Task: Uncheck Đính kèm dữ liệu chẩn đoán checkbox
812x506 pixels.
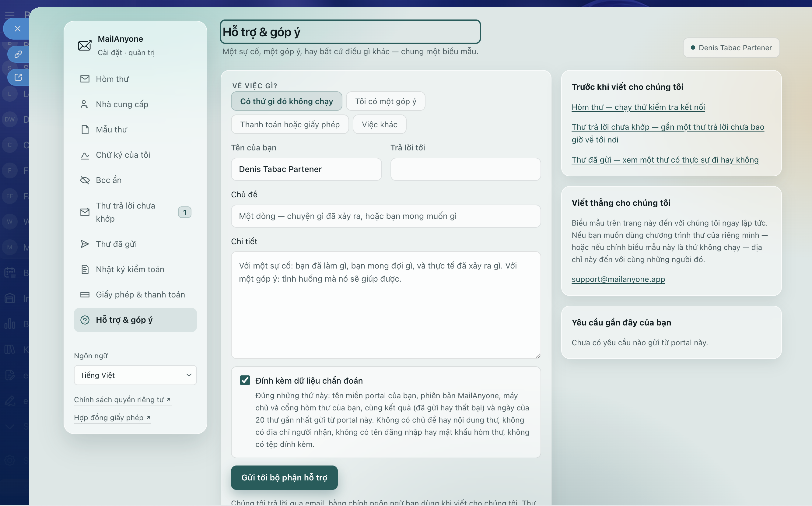Action: pyautogui.click(x=245, y=381)
